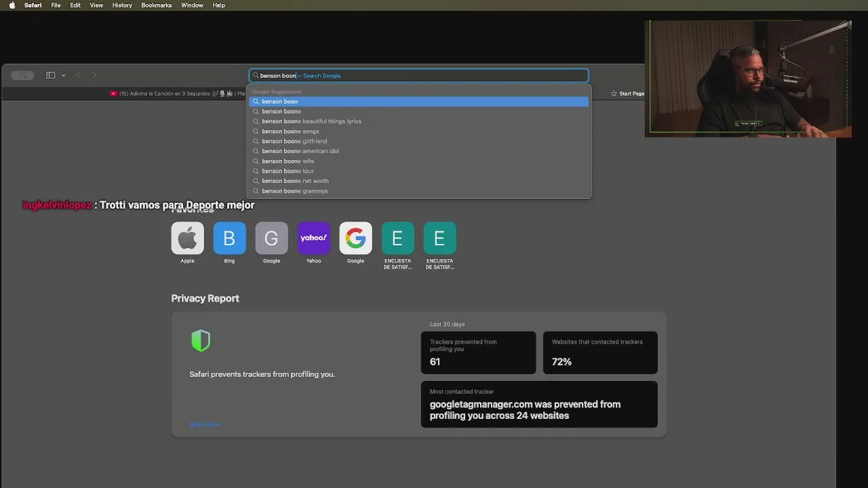Click the Privacy Report heading
The height and width of the screenshot is (488, 868).
point(205,298)
